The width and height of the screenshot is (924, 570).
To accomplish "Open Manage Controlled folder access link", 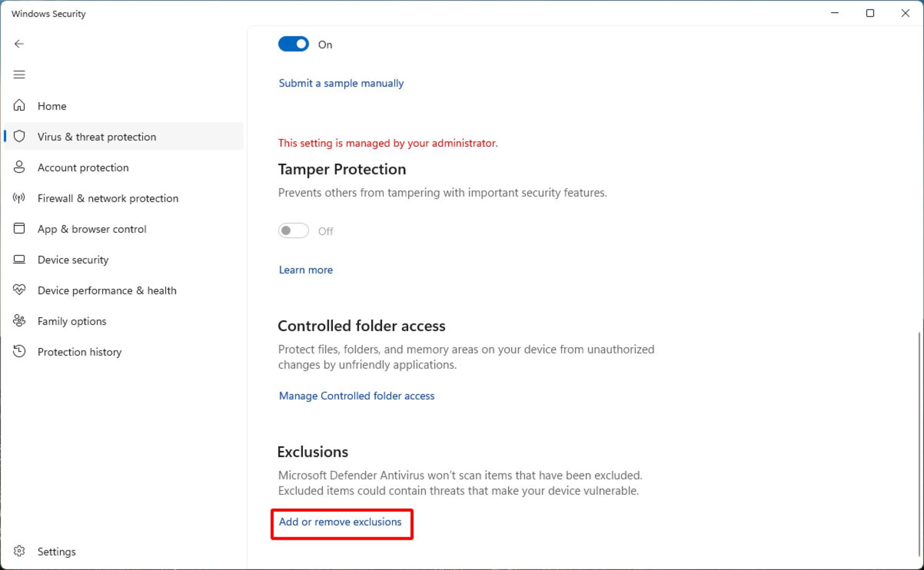I will [357, 395].
